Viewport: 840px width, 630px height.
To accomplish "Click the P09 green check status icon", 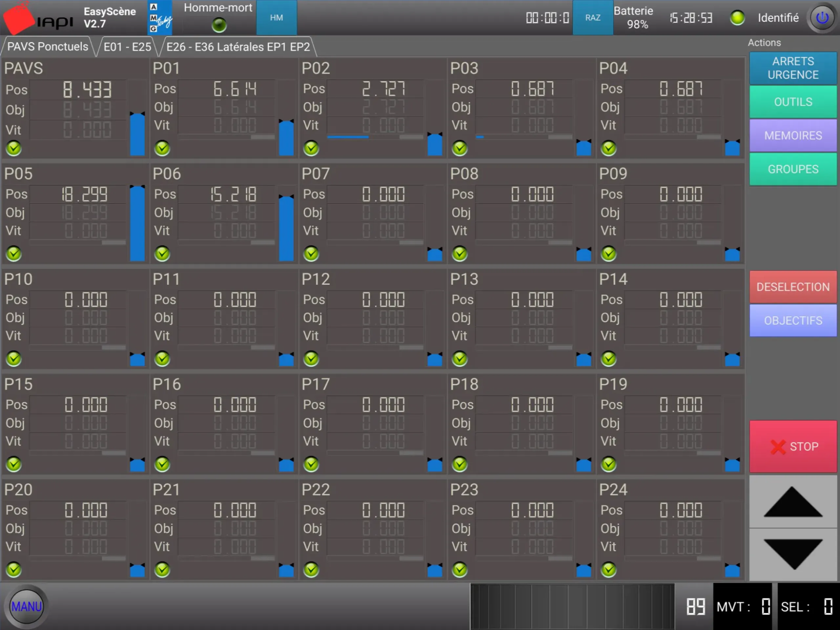I will [608, 253].
